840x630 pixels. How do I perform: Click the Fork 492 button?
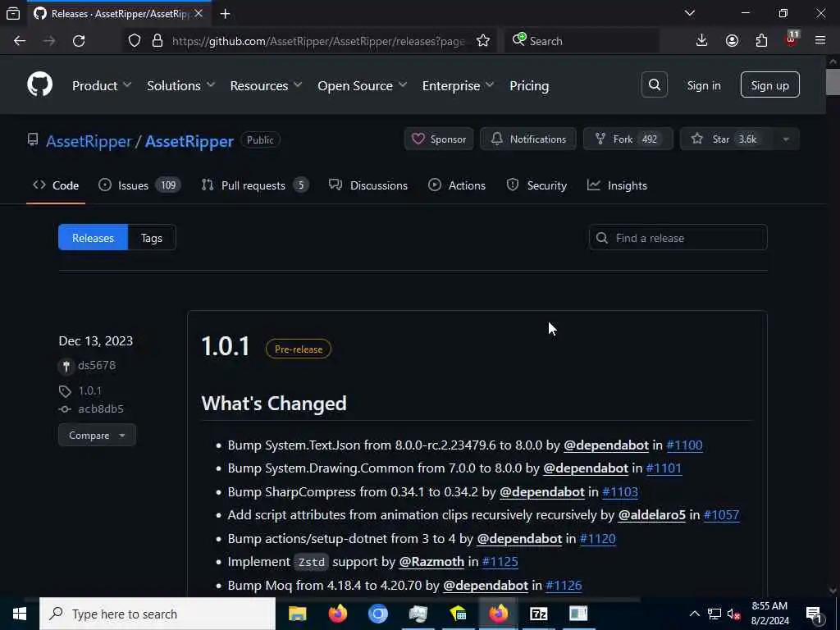point(628,139)
